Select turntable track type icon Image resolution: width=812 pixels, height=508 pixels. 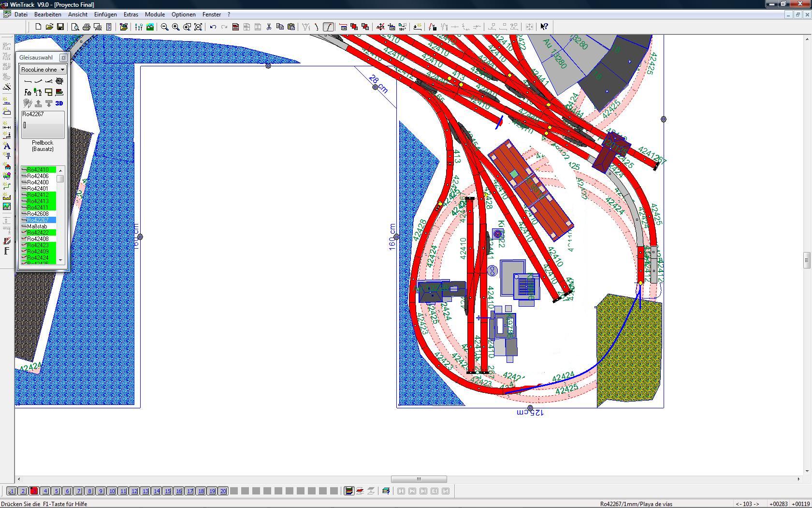pyautogui.click(x=59, y=81)
